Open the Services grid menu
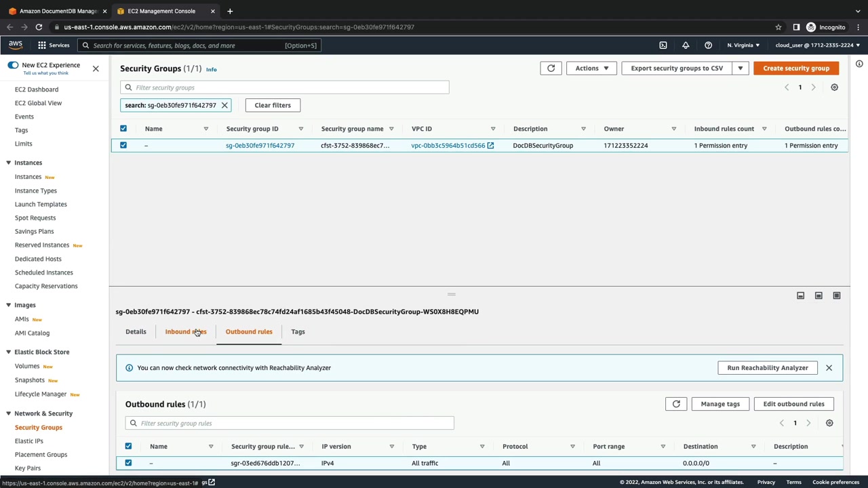 coord(54,45)
